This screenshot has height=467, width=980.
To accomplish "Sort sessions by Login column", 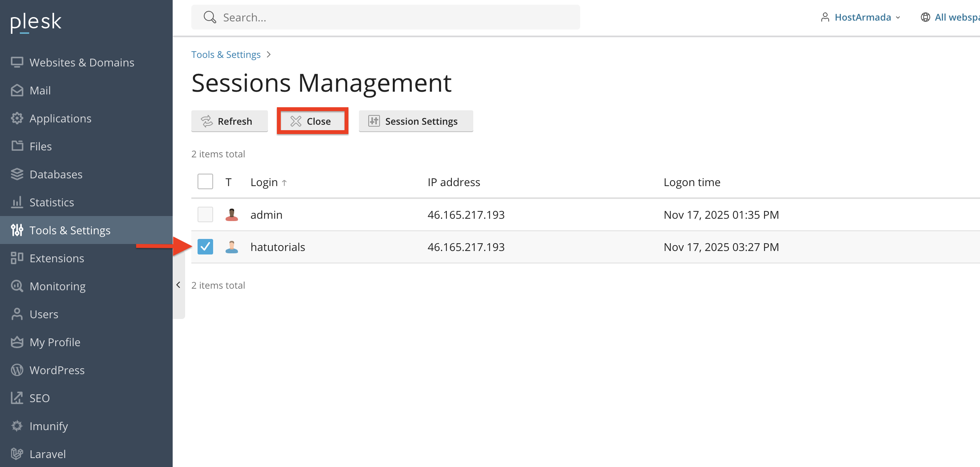I will [x=269, y=182].
